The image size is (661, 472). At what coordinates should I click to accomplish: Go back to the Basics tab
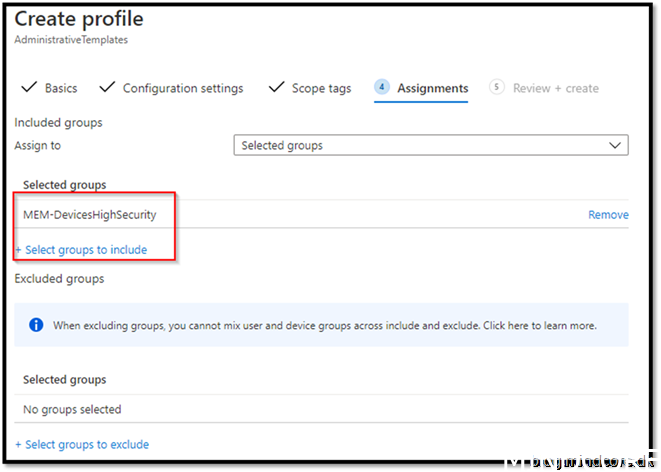(x=60, y=88)
